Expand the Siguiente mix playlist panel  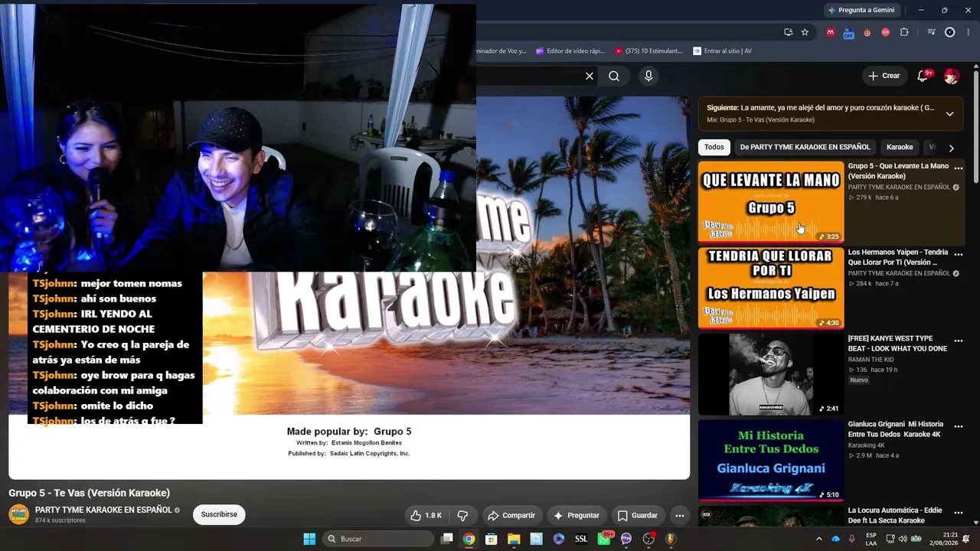(x=949, y=114)
